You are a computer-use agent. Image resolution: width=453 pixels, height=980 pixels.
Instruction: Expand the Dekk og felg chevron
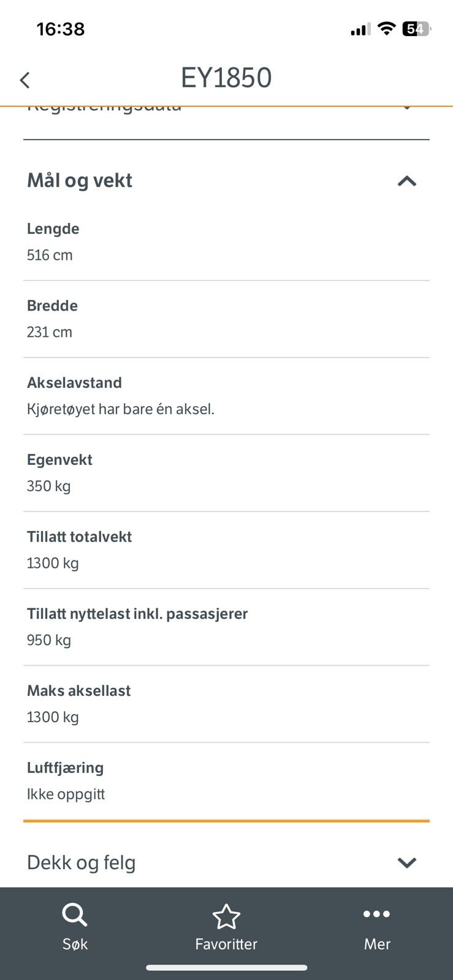pyautogui.click(x=406, y=862)
